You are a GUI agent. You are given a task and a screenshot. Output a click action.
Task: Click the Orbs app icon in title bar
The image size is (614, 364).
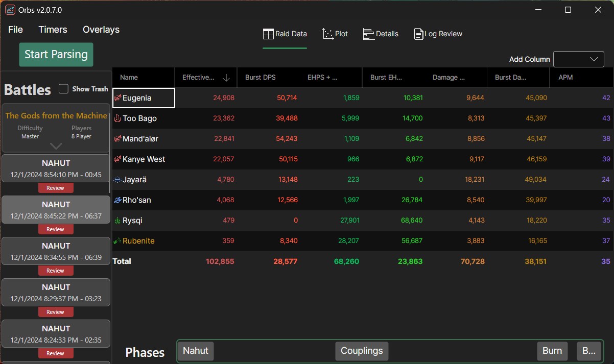coord(10,10)
